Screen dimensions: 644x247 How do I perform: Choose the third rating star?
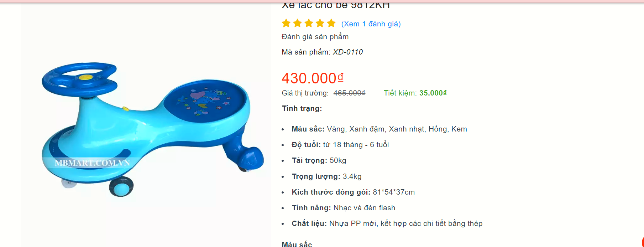[x=309, y=24]
